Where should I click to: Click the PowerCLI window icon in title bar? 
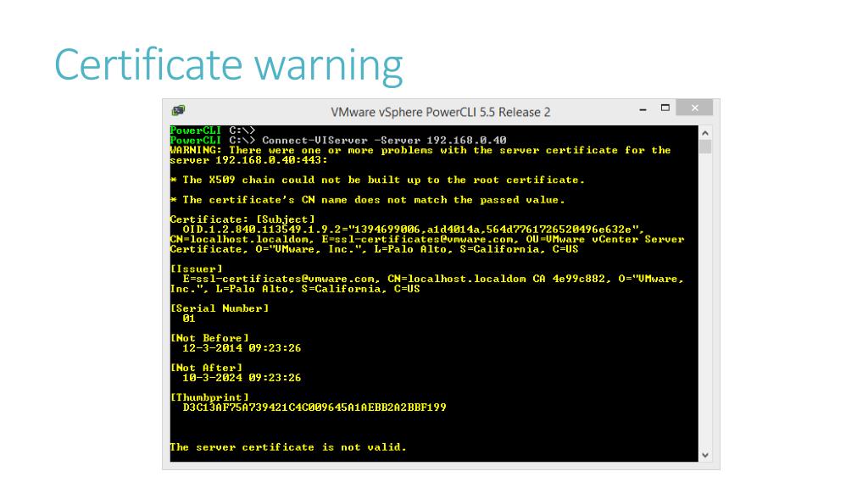[178, 111]
